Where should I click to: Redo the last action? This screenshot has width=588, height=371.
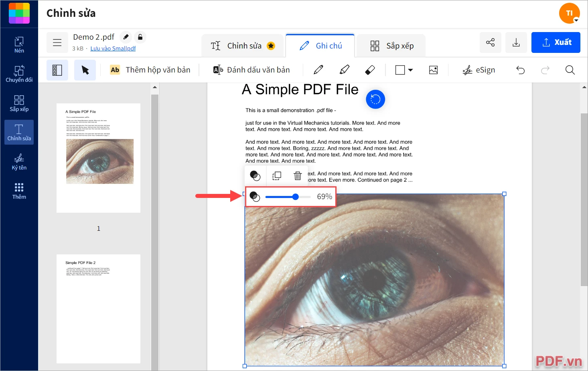coord(545,70)
